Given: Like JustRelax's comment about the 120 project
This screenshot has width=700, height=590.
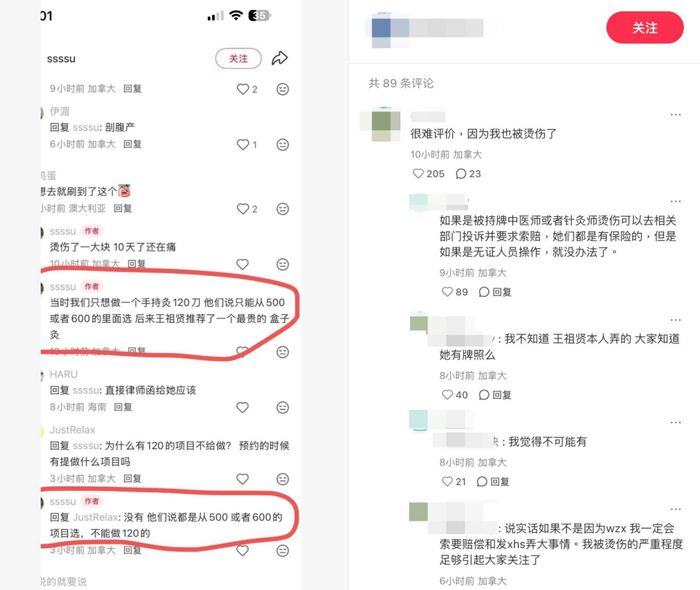Looking at the screenshot, I should [242, 479].
